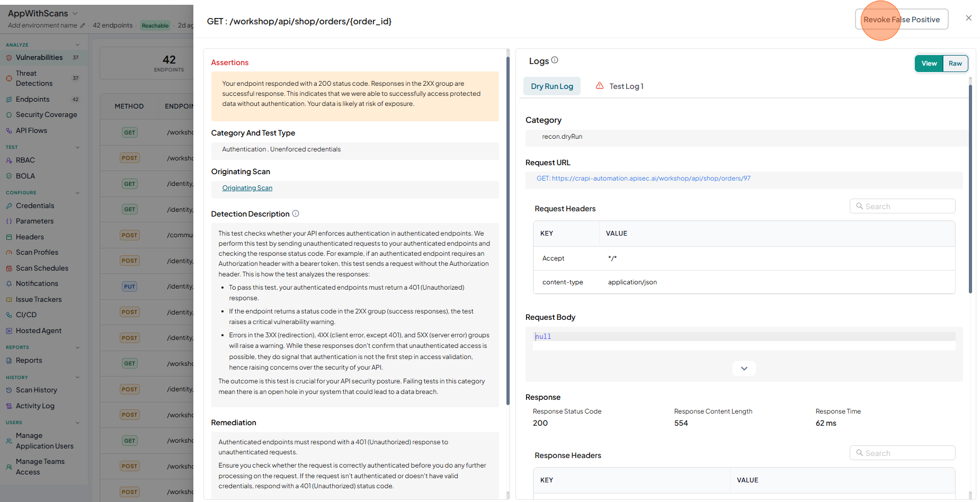Viewport: 980px width, 502px height.
Task: Click the Revoke False Positive button
Action: (902, 20)
